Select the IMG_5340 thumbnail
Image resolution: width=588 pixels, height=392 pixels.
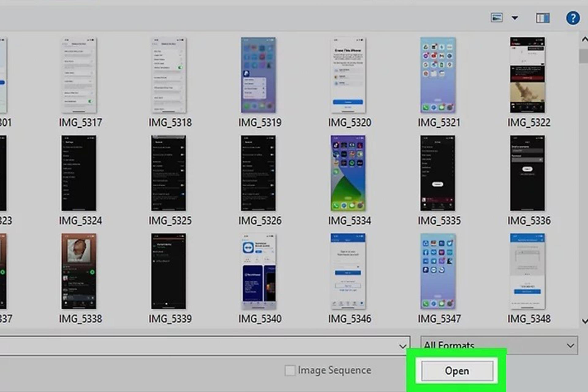tap(258, 271)
